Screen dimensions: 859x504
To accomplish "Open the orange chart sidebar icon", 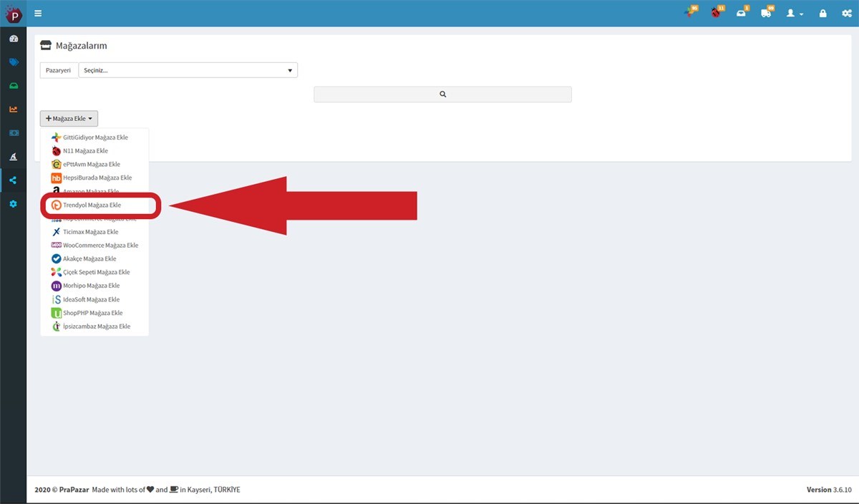I will click(x=13, y=110).
